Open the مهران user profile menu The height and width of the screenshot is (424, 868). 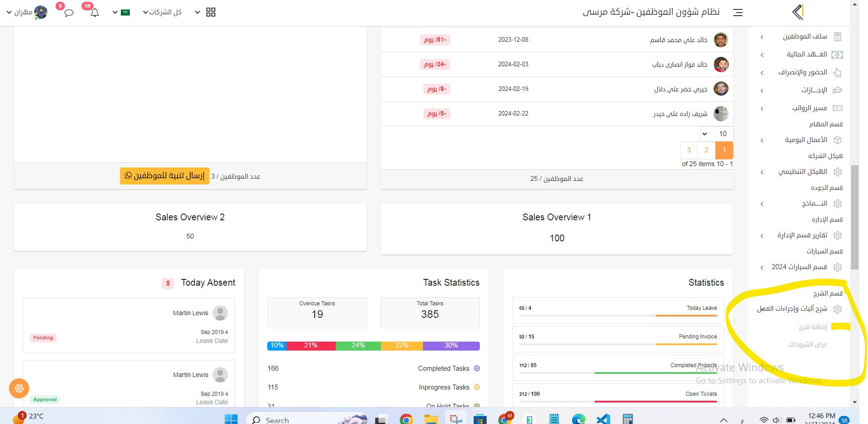point(27,12)
